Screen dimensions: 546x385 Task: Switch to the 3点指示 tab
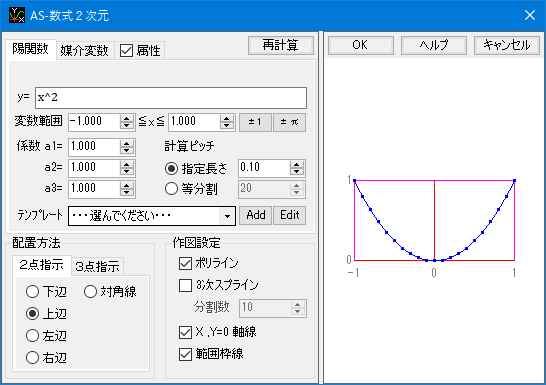(x=97, y=267)
